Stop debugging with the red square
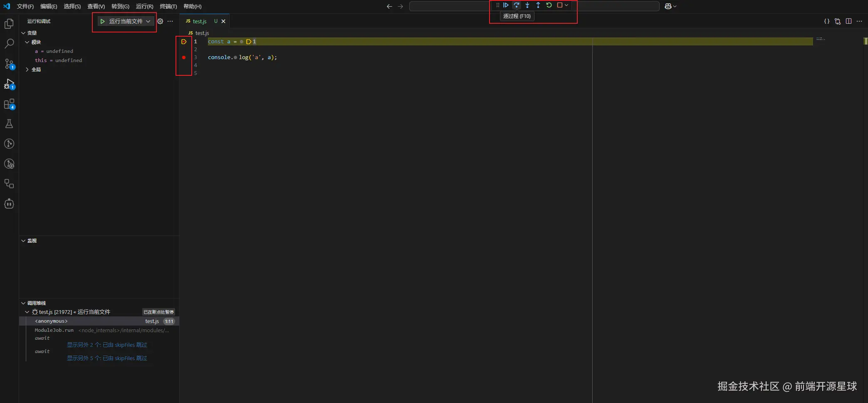Screen dimensions: 868x403 click(x=560, y=5)
